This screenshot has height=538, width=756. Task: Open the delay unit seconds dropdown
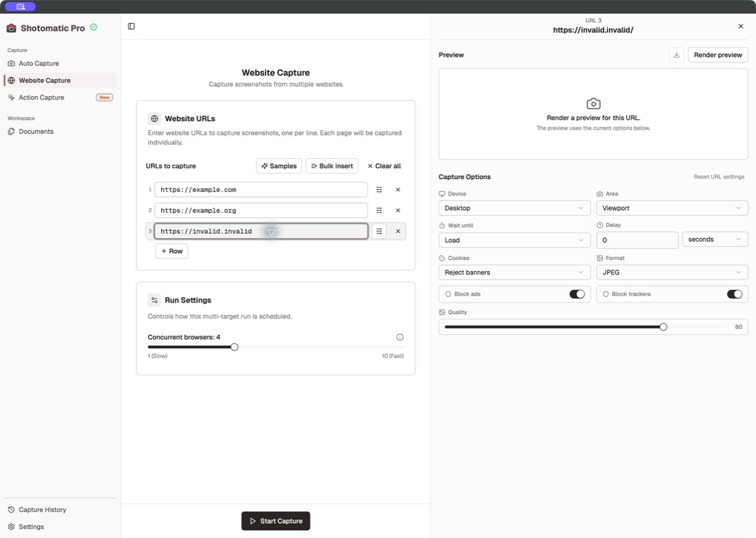[x=715, y=240]
